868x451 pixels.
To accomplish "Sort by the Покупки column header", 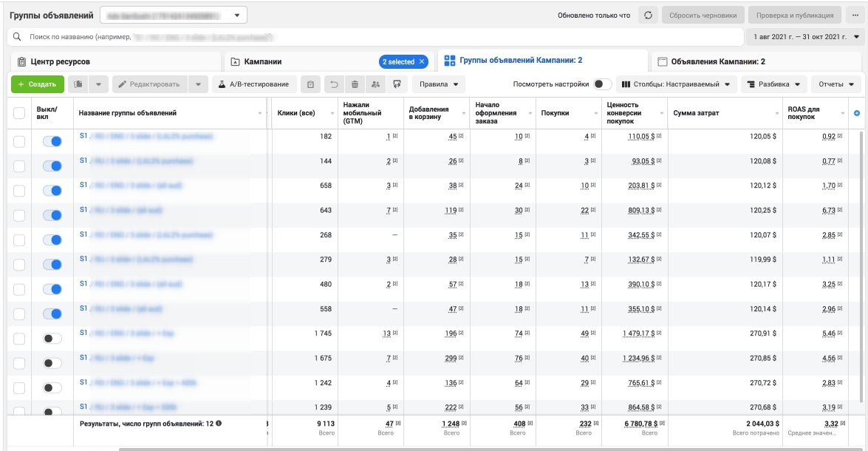I will tap(556, 113).
